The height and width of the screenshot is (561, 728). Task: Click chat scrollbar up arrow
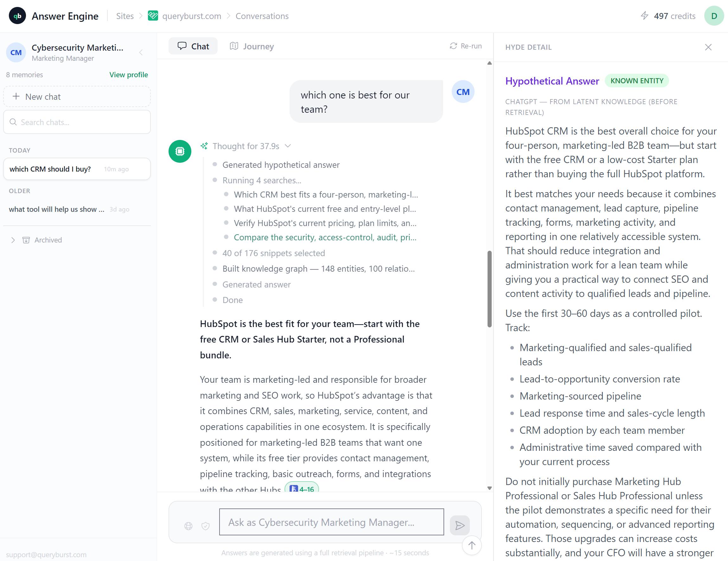coord(489,63)
